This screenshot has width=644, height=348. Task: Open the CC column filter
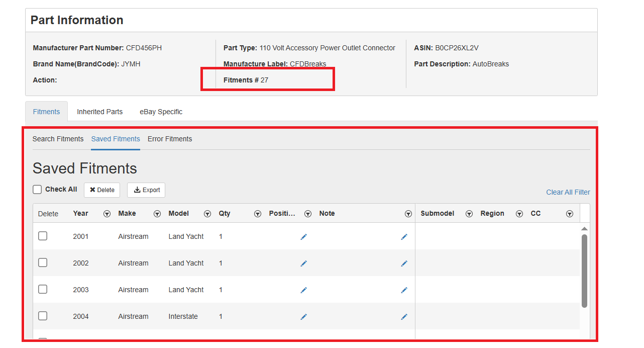point(569,214)
